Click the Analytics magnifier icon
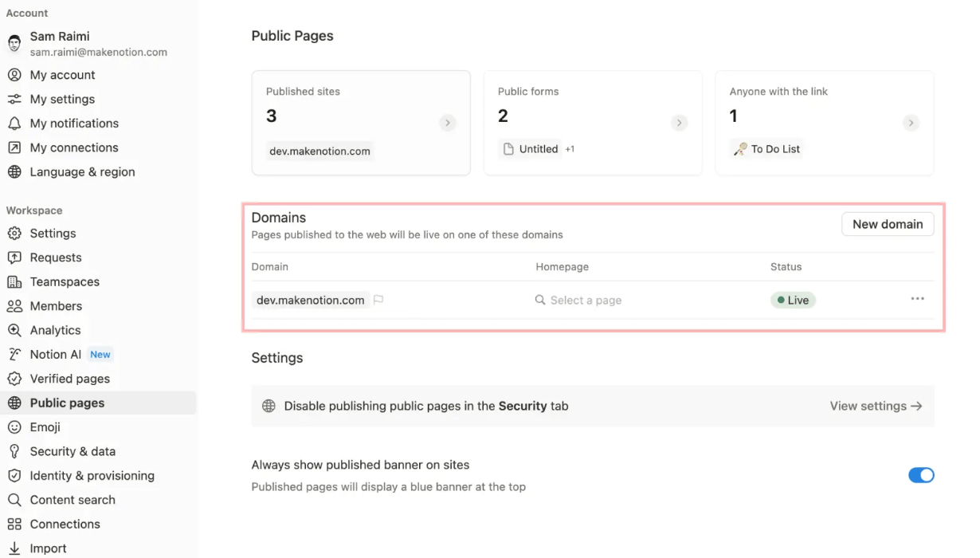The width and height of the screenshot is (980, 558). (x=14, y=330)
